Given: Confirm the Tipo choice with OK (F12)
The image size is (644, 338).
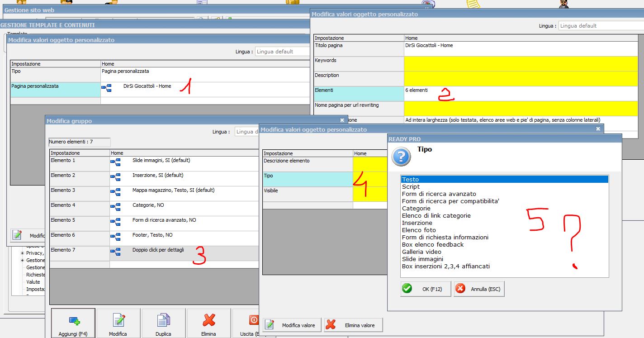Looking at the screenshot, I should 426,289.
